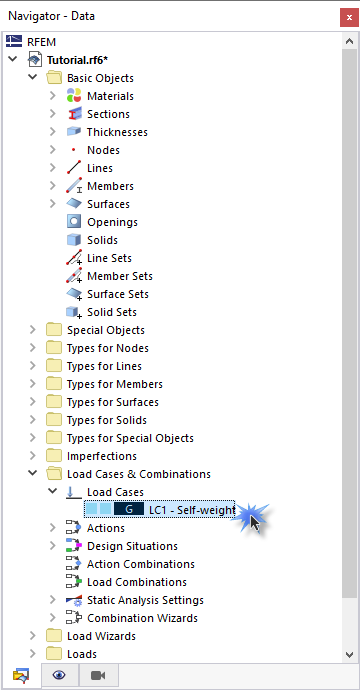Expand the Load Wizards folder
This screenshot has width=360, height=690.
click(x=33, y=636)
